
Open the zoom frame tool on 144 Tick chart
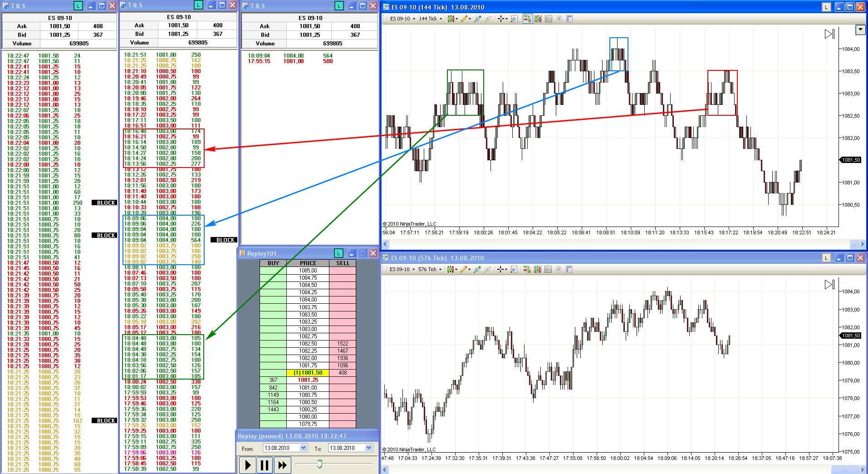click(x=514, y=19)
